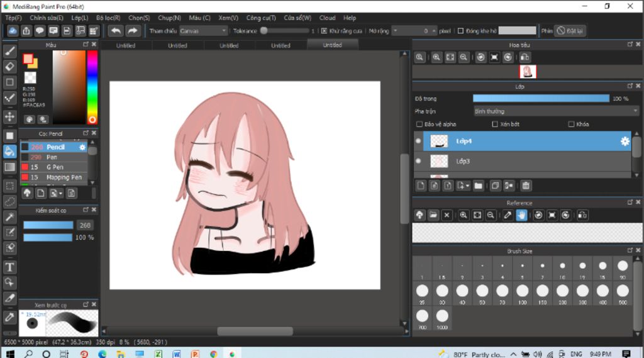The image size is (644, 358).
Task: Select the rectangular Select tool
Action: (10, 186)
